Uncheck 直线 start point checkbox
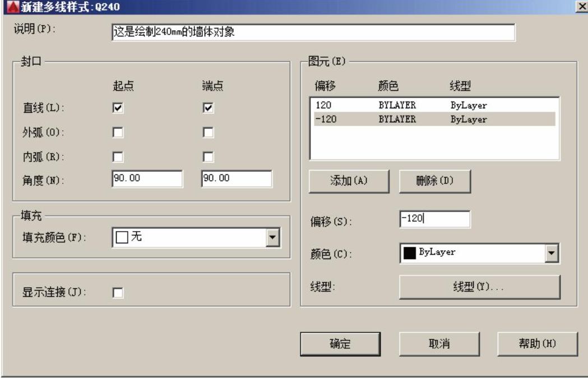 tap(118, 108)
